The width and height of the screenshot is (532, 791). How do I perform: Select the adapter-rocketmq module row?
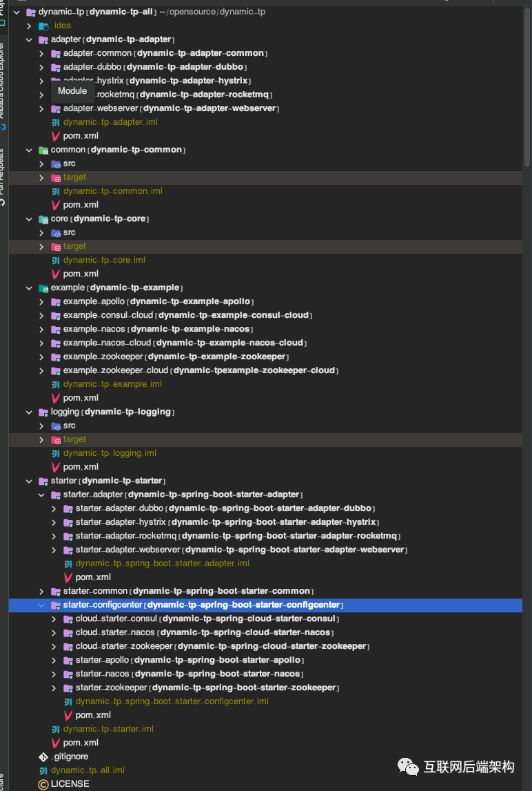pyautogui.click(x=265, y=94)
